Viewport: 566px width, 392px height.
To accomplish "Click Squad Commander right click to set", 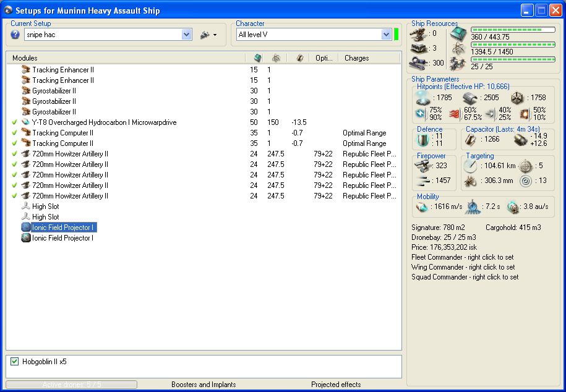I will tap(465, 277).
